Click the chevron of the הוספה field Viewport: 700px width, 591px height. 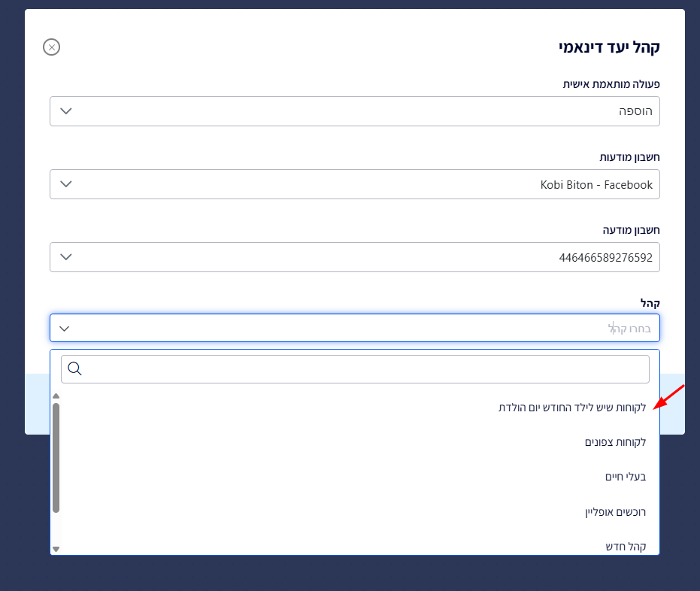(x=66, y=111)
